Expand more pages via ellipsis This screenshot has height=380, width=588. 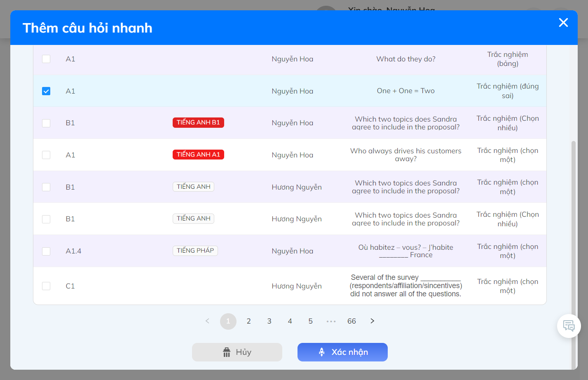tap(331, 321)
